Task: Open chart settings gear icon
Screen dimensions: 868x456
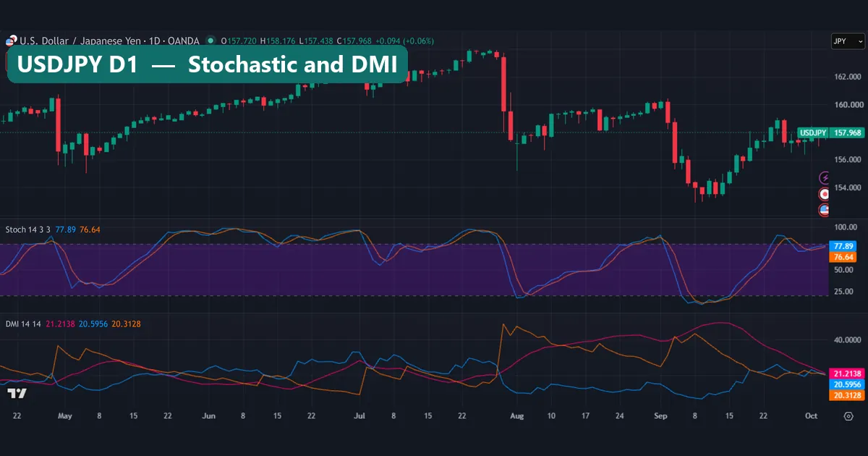Action: coord(848,416)
